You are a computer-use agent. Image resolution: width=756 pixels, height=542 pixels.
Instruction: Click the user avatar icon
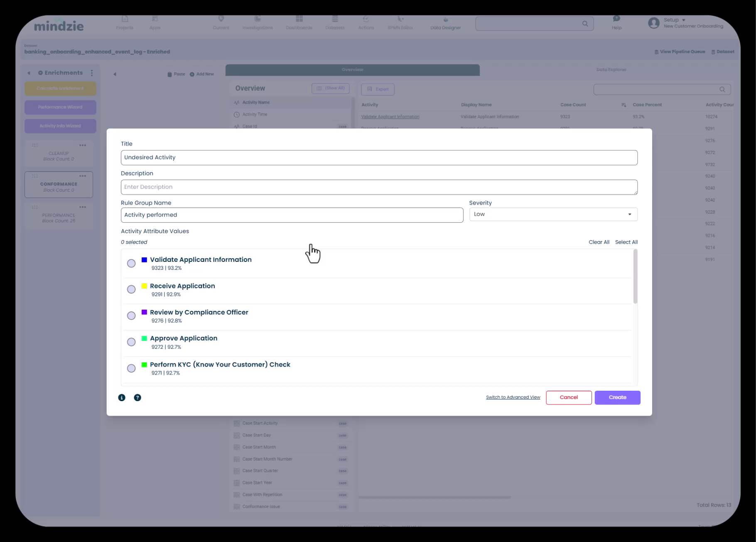tap(653, 23)
